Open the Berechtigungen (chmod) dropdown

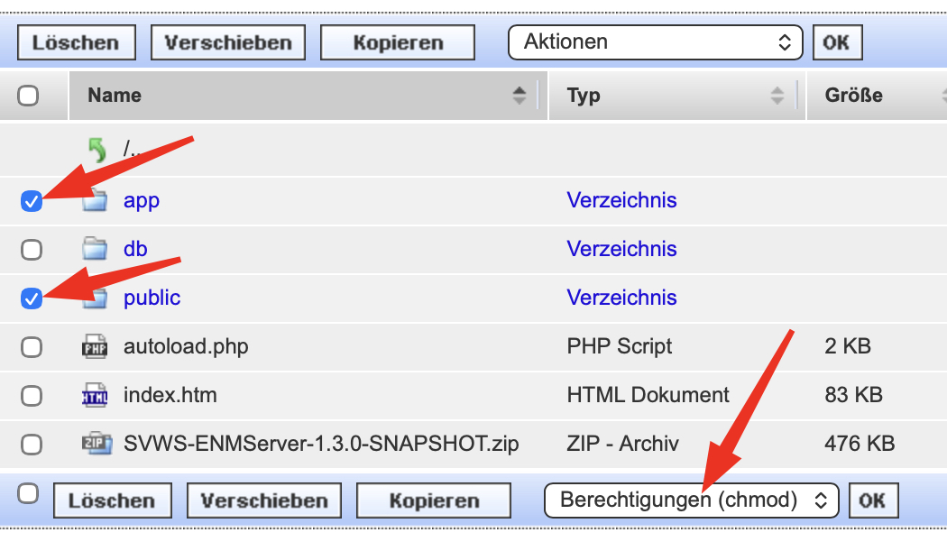pyautogui.click(x=691, y=500)
